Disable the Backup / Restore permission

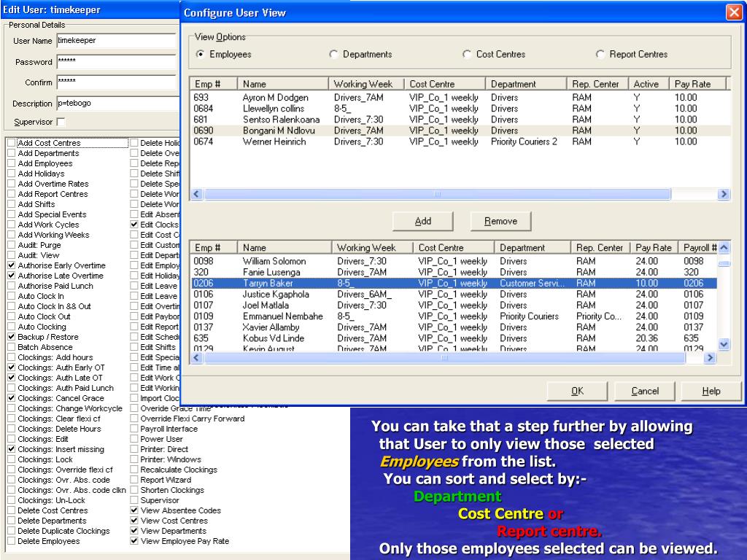[11, 338]
